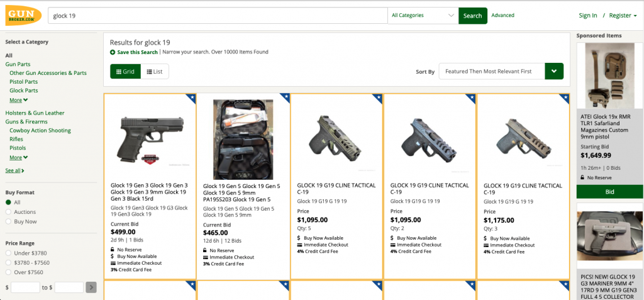Click the search box containing glock 19
644x300 pixels.
pyautogui.click(x=218, y=16)
